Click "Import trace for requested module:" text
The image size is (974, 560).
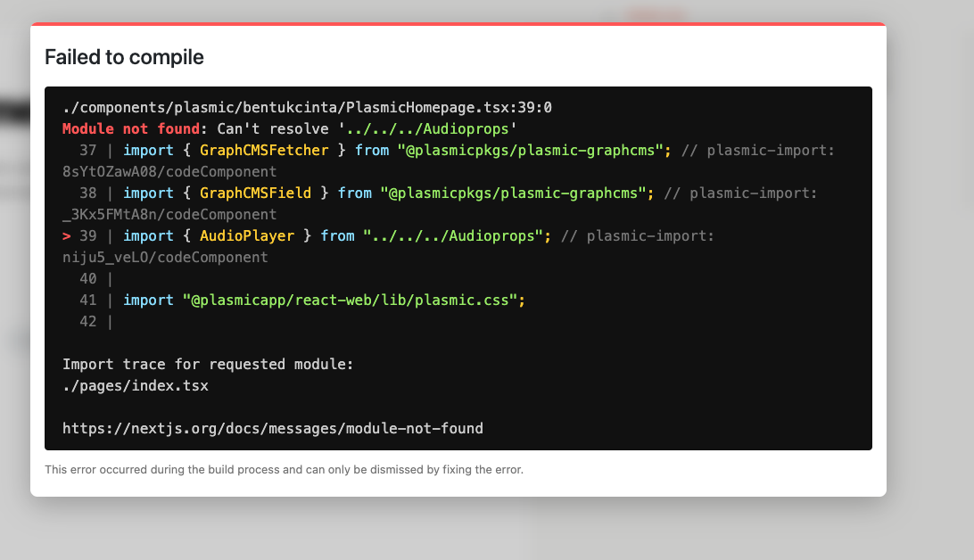(x=208, y=365)
